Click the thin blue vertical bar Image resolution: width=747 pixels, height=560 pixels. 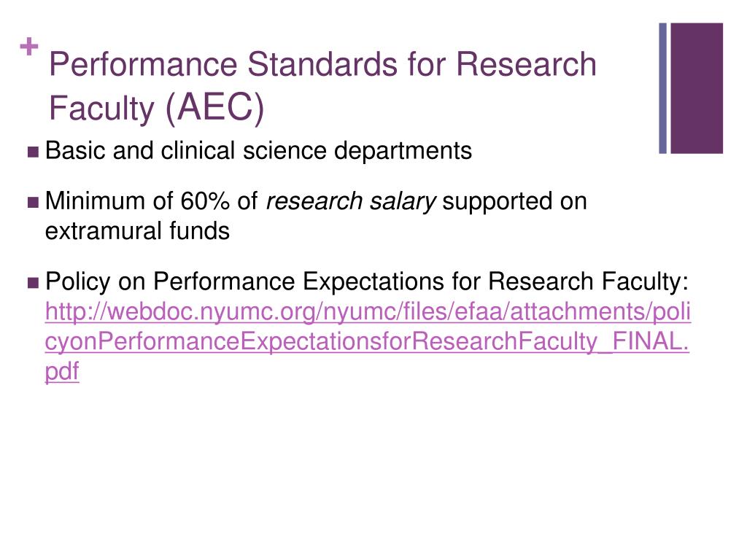[x=662, y=88]
